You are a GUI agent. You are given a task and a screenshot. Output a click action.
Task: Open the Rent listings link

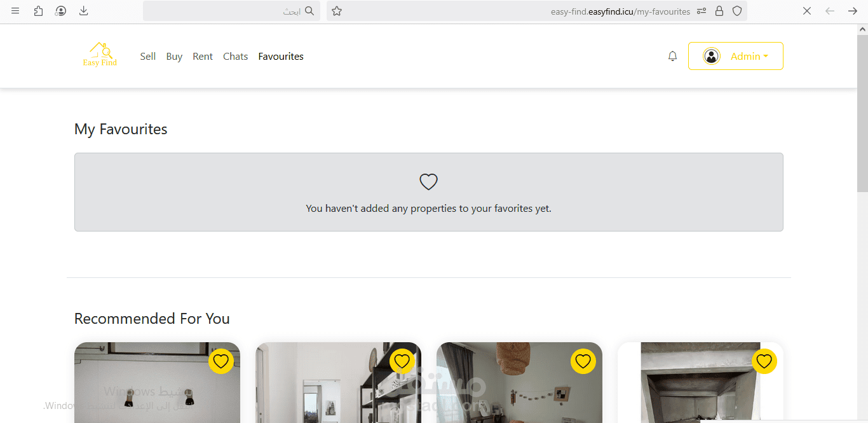tap(203, 56)
